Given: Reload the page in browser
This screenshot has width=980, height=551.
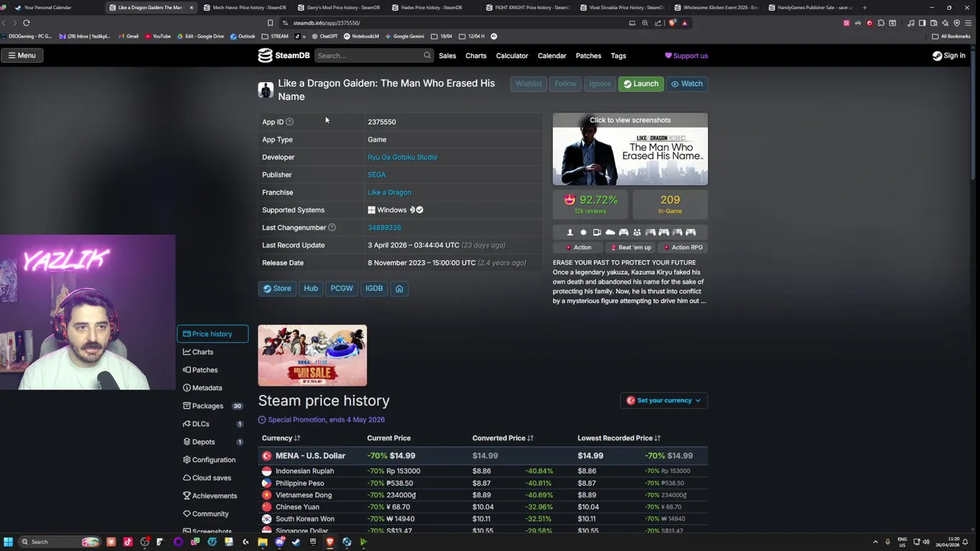Looking at the screenshot, I should click(x=26, y=23).
